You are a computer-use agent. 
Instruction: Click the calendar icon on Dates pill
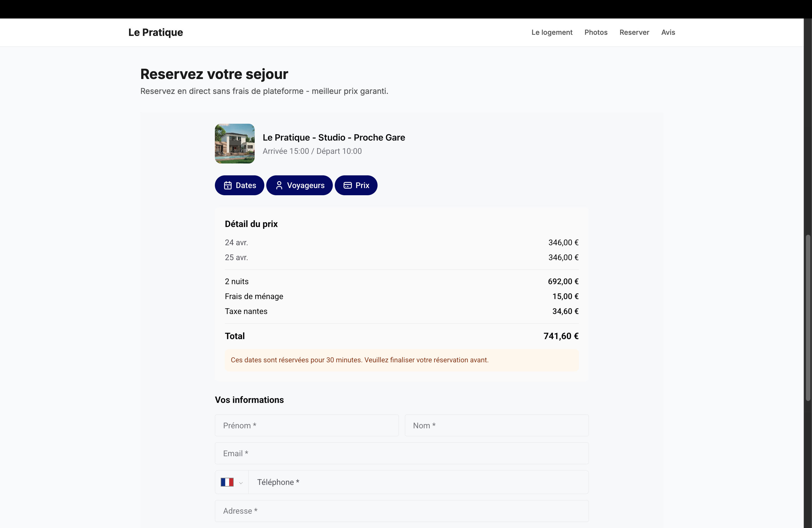pyautogui.click(x=228, y=185)
